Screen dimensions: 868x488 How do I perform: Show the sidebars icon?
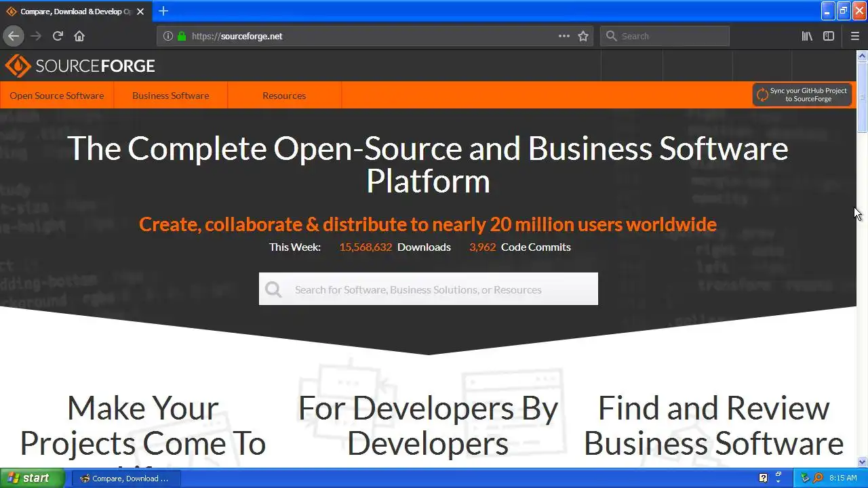(x=829, y=36)
